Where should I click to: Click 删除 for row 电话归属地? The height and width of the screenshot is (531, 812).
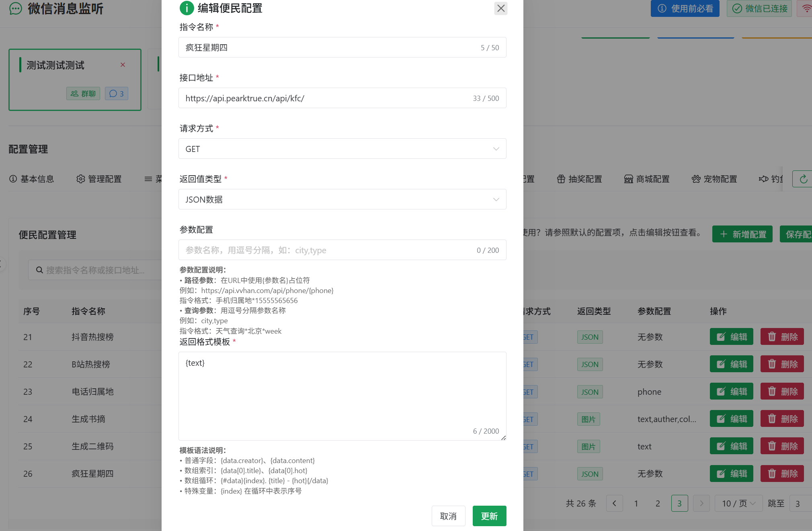782,392
